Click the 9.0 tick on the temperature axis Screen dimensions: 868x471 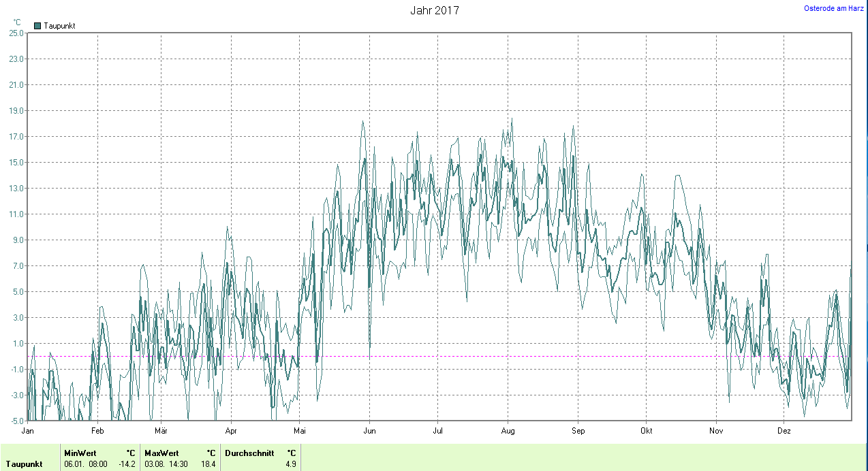pyautogui.click(x=18, y=240)
